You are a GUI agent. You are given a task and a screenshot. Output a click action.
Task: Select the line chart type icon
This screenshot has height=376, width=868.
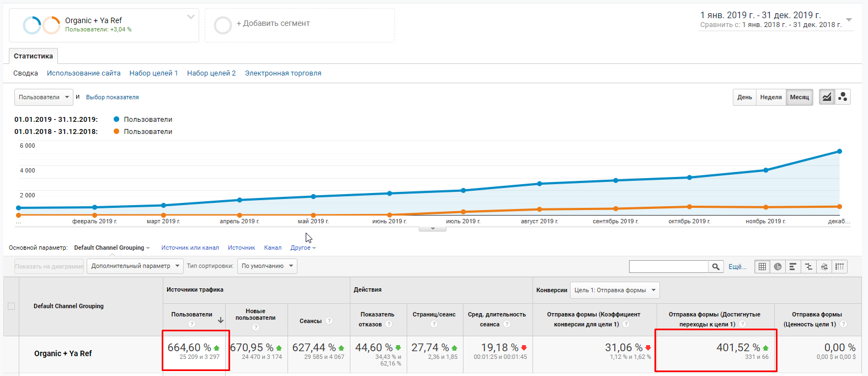point(827,97)
